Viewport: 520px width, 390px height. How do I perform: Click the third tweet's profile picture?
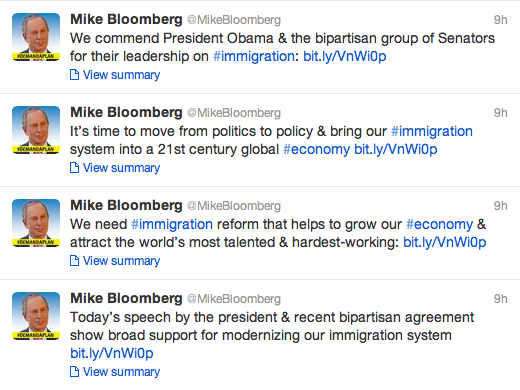[36, 223]
